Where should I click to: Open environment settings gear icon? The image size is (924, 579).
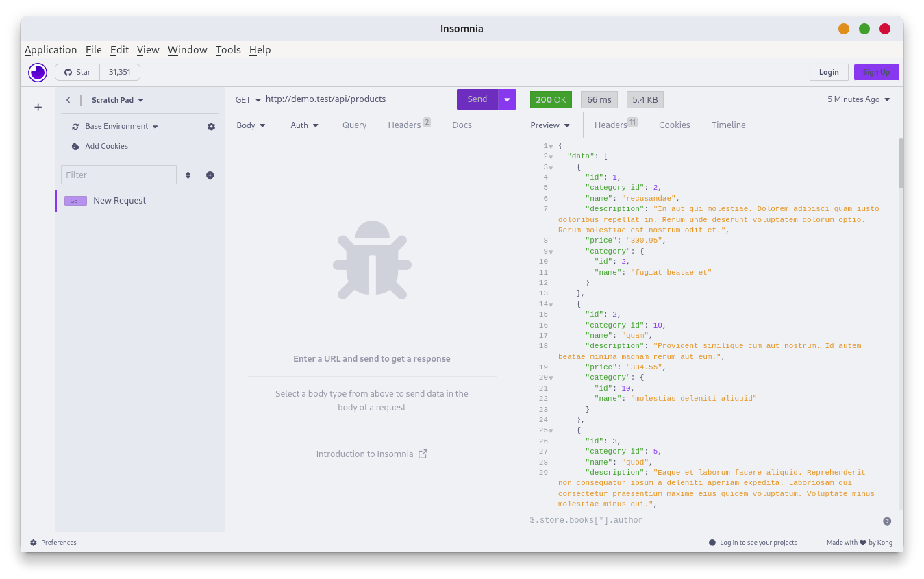211,127
